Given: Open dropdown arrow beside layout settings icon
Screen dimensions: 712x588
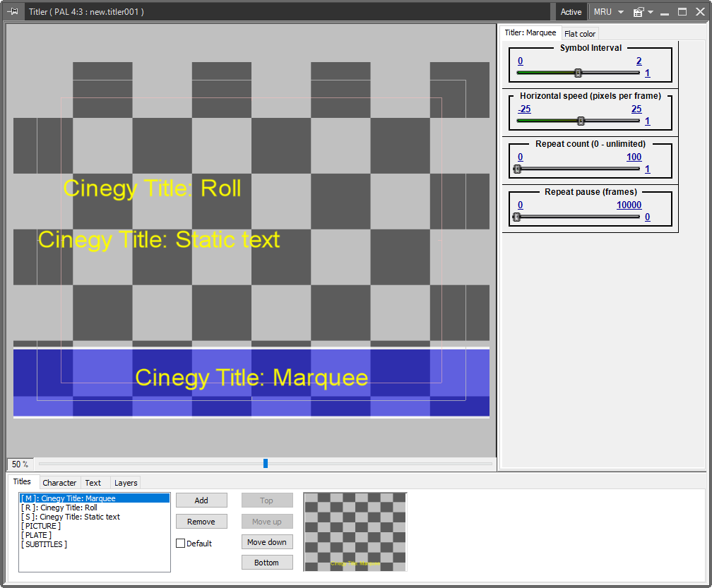Looking at the screenshot, I should pos(651,12).
